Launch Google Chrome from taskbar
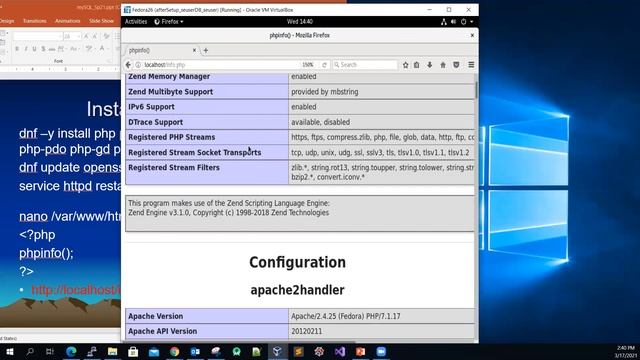 tap(175, 351)
